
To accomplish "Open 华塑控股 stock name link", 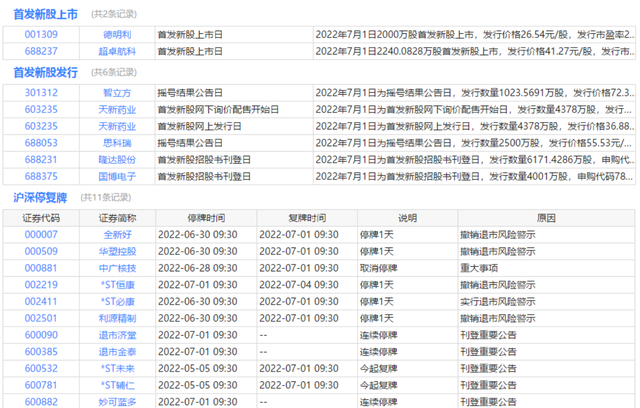I will 117,252.
